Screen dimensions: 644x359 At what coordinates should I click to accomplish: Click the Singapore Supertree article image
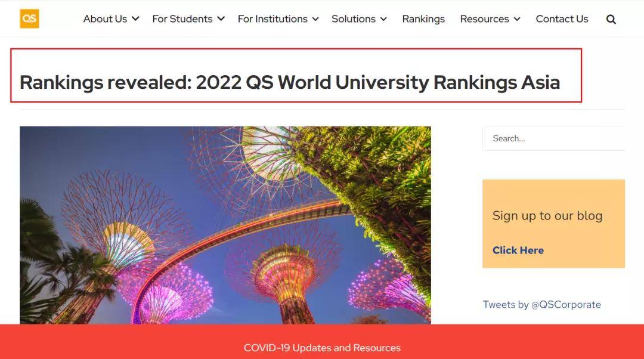pos(225,225)
